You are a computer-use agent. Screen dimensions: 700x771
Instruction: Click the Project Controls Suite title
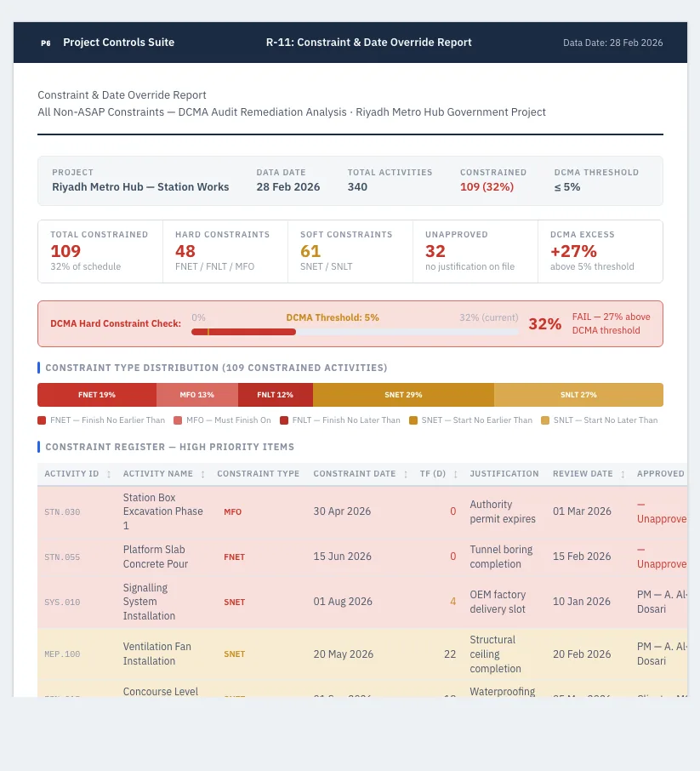point(119,43)
